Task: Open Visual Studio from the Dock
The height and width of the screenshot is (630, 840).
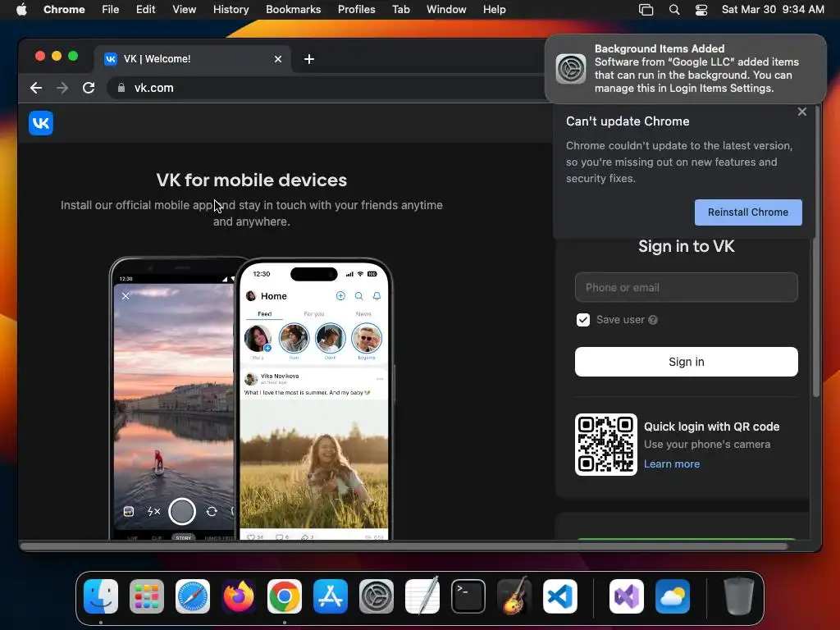Action: pyautogui.click(x=627, y=596)
